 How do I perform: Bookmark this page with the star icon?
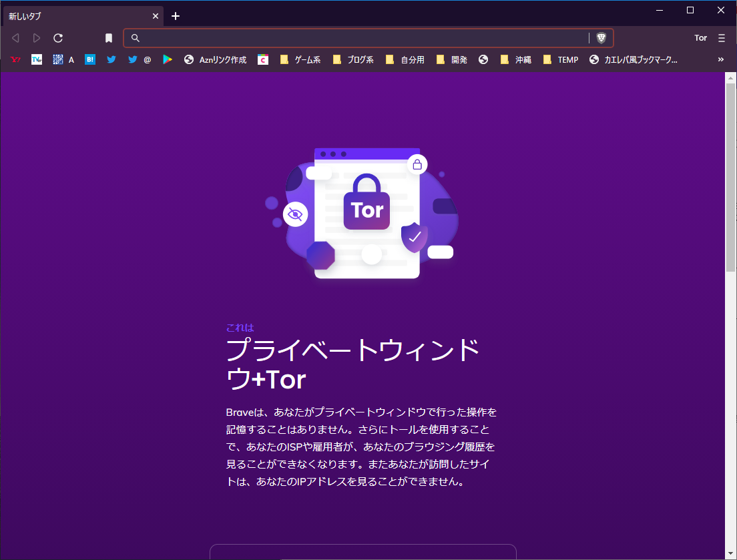coord(109,38)
